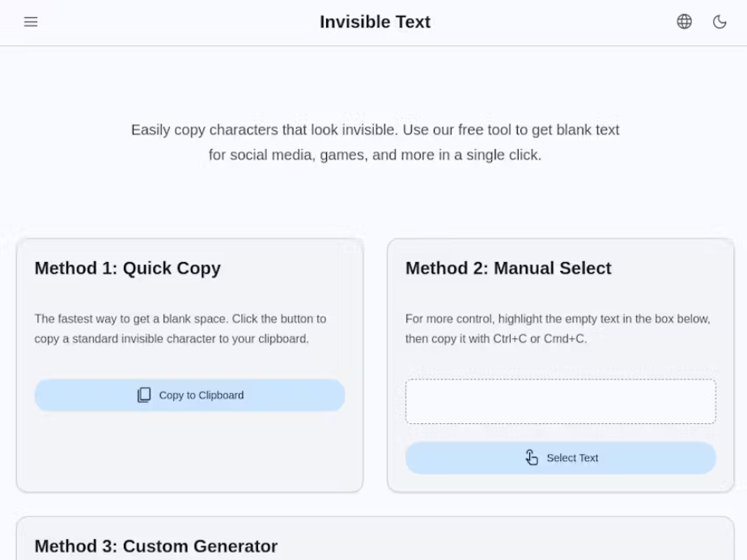Click the clipboard icon in Copy button

tap(144, 395)
